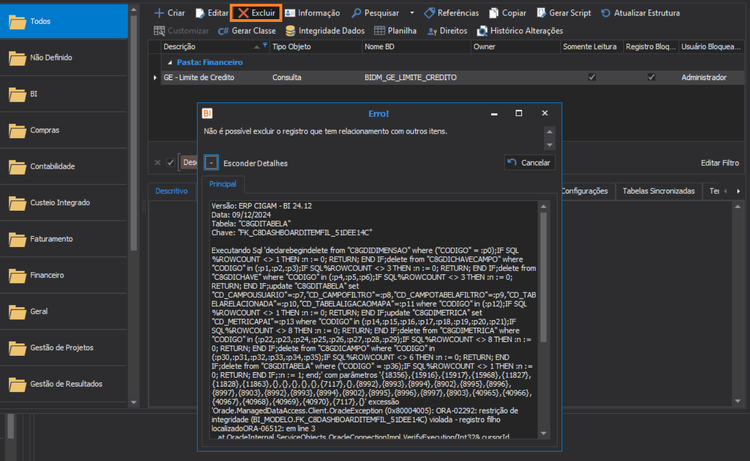Image resolution: width=750 pixels, height=461 pixels.
Task: Click the Integridade Dados database icon
Action: [290, 31]
